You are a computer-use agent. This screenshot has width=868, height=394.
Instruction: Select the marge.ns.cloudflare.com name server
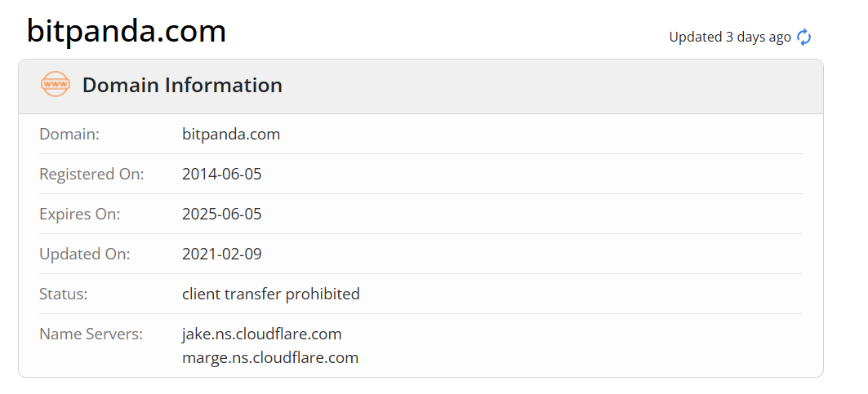coord(270,357)
